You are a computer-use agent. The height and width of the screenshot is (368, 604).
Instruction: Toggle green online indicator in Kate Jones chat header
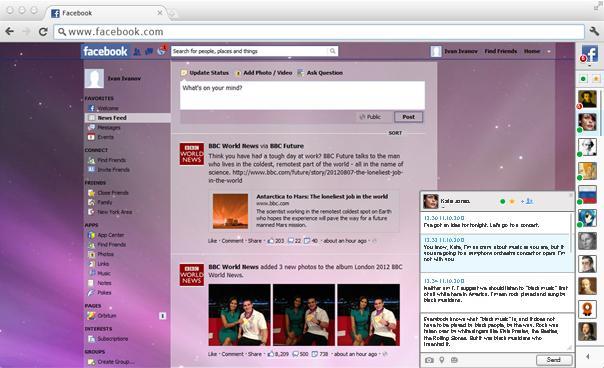[x=502, y=201]
